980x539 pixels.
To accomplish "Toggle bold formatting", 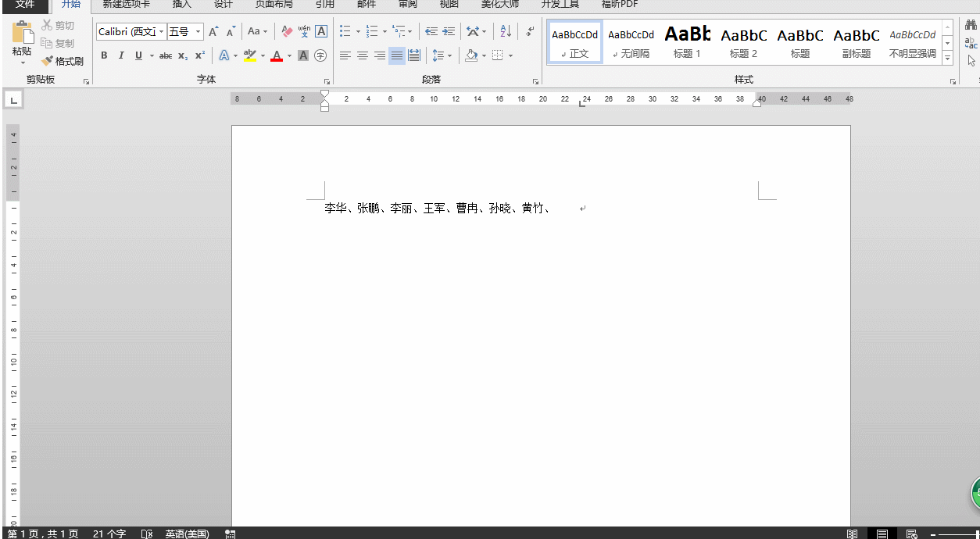I will pyautogui.click(x=104, y=55).
